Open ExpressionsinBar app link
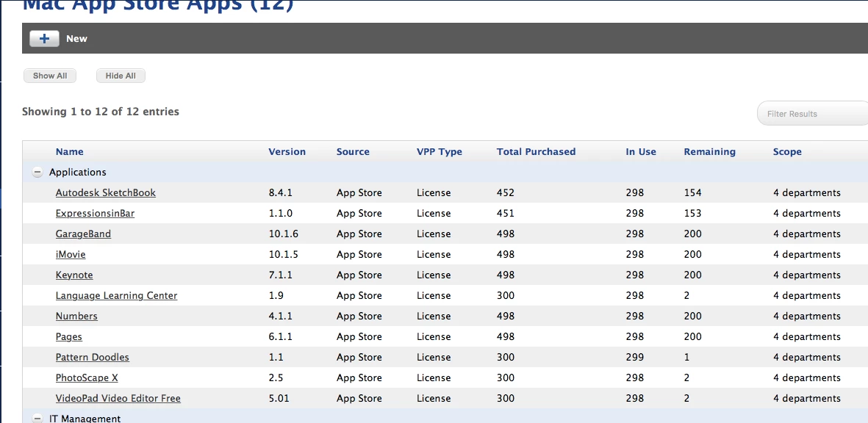Image resolution: width=868 pixels, height=423 pixels. pyautogui.click(x=96, y=214)
